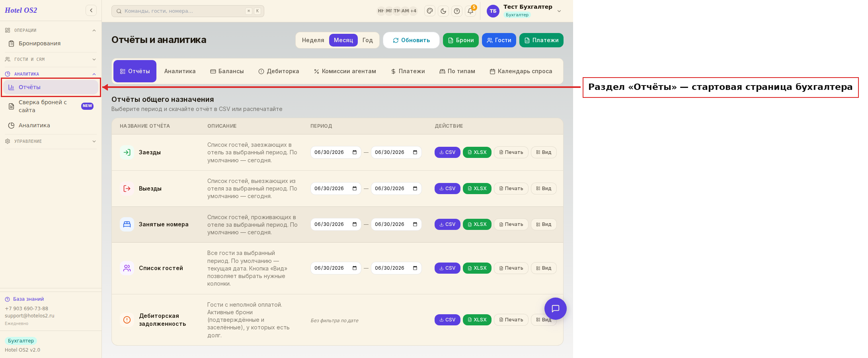Select the Неделя period option
The width and height of the screenshot is (868, 358).
pos(313,40)
